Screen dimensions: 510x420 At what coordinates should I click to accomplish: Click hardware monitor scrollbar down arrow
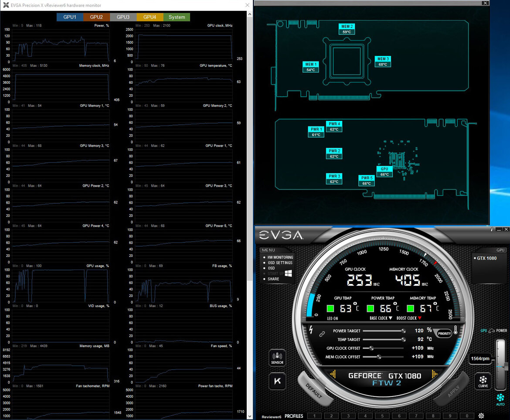pos(249,417)
